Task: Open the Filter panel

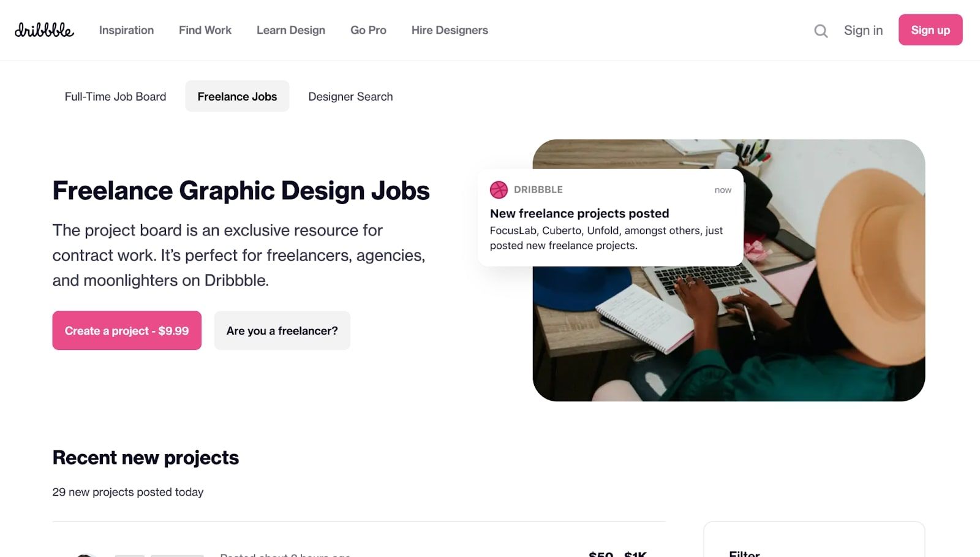Action: pos(744,553)
